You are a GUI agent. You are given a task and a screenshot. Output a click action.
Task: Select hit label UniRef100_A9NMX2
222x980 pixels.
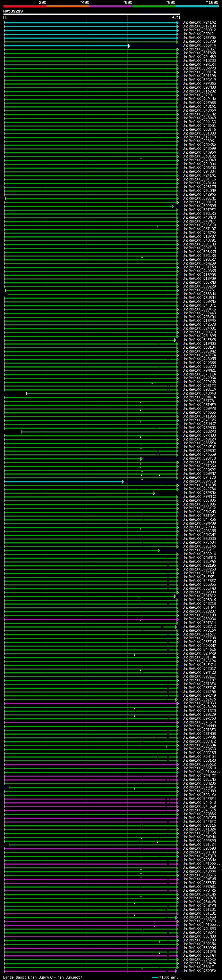tap(199, 496)
